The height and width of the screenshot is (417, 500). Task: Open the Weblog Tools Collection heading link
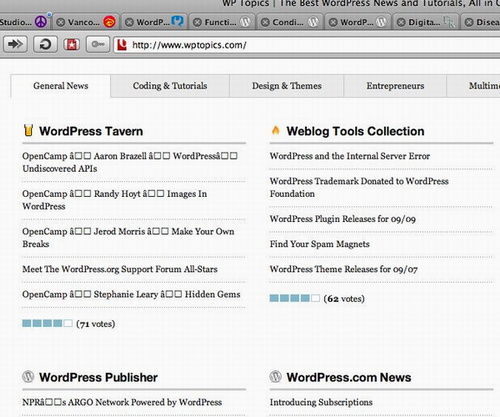coord(355,131)
